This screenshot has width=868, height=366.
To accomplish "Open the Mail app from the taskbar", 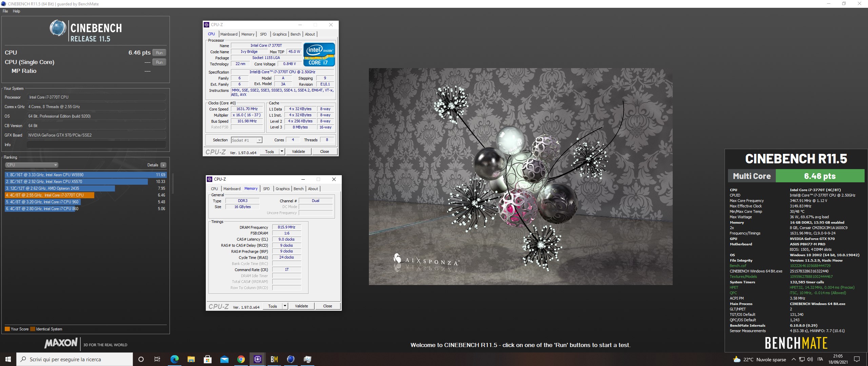I will coord(224,359).
